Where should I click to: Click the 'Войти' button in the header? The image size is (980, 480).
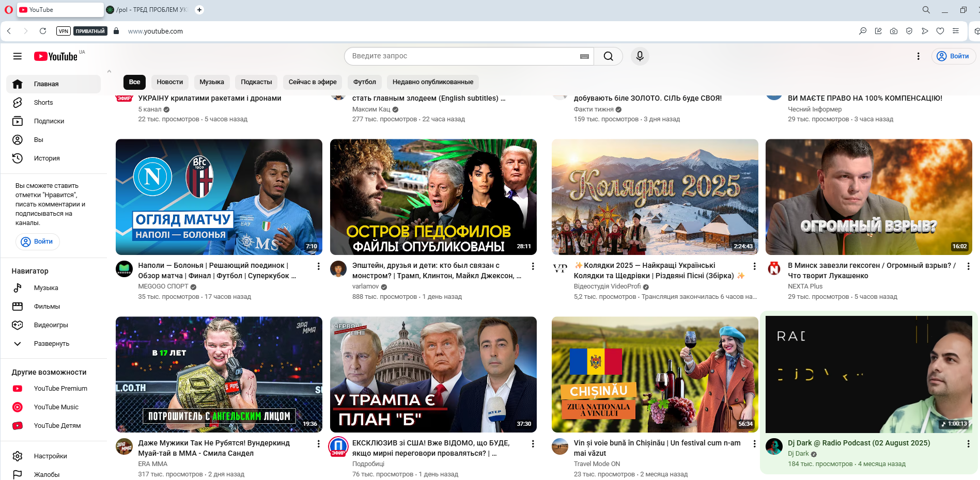[953, 56]
